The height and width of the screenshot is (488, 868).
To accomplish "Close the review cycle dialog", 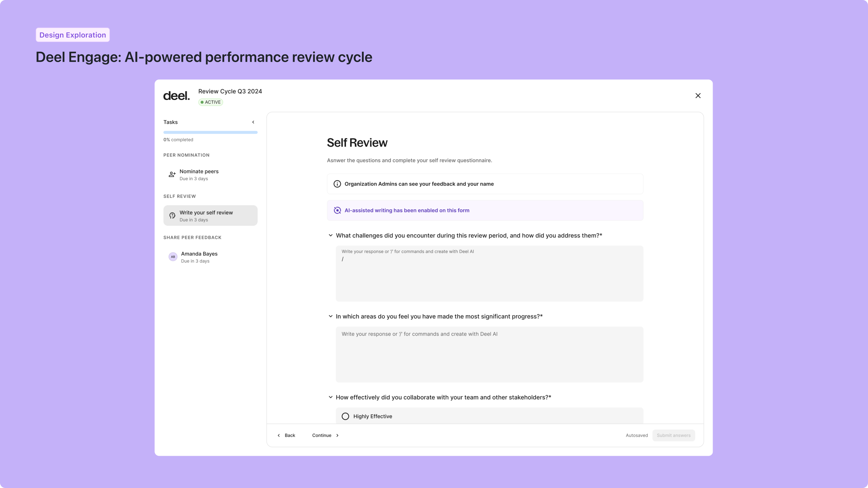I will [x=698, y=96].
